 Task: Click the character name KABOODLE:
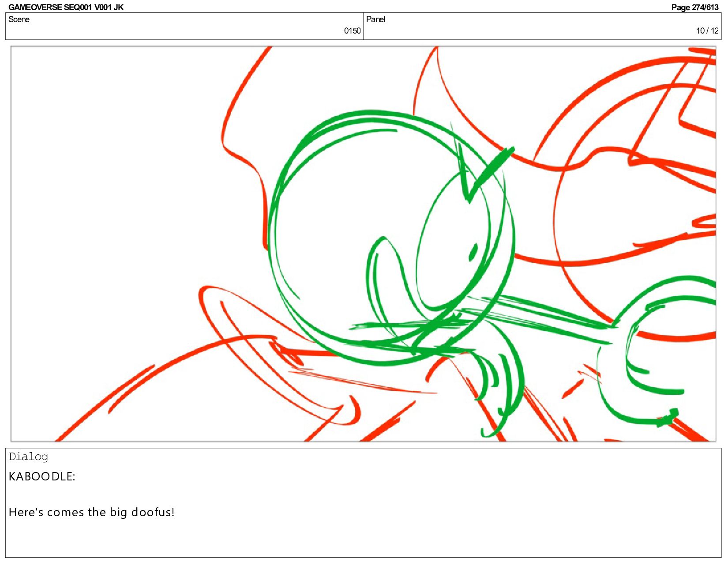pyautogui.click(x=42, y=476)
